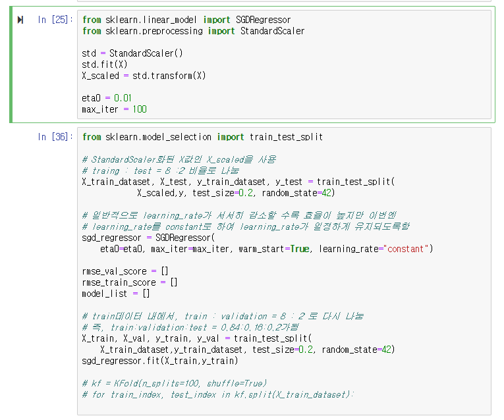Click the 'eta0 = 0.01' line
Image resolution: width=504 pixels, height=420 pixels.
click(x=106, y=98)
